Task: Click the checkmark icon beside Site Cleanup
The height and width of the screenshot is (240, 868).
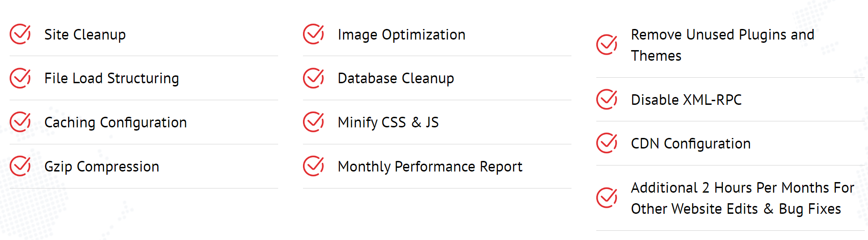Action: (20, 34)
